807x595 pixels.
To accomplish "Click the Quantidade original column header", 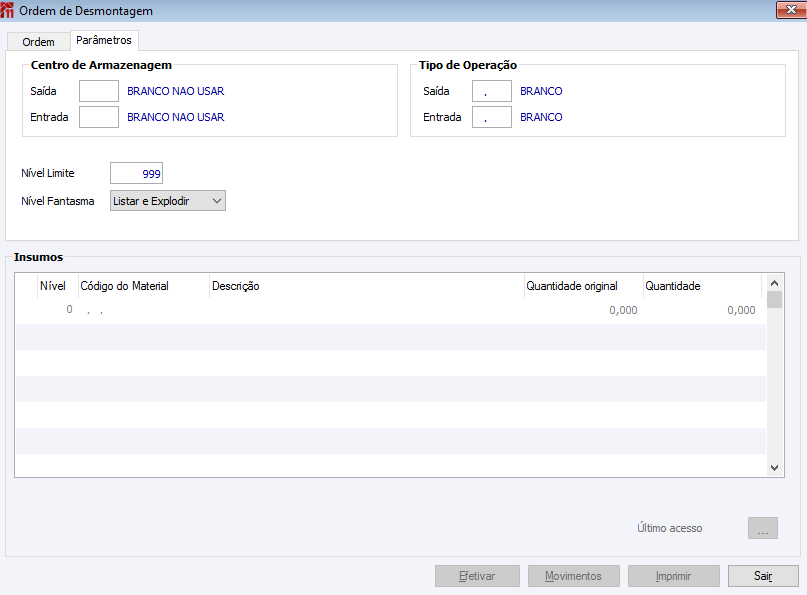I will (584, 286).
